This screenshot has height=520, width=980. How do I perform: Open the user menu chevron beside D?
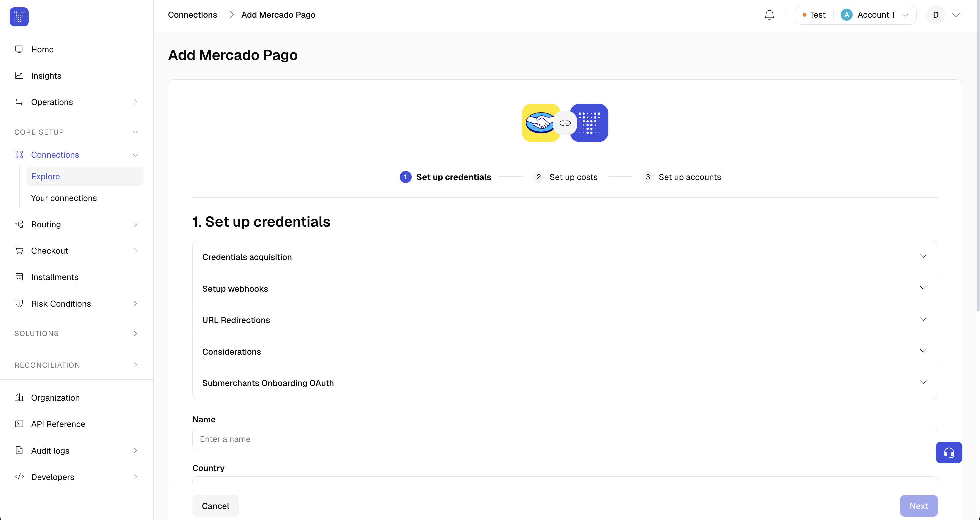956,15
